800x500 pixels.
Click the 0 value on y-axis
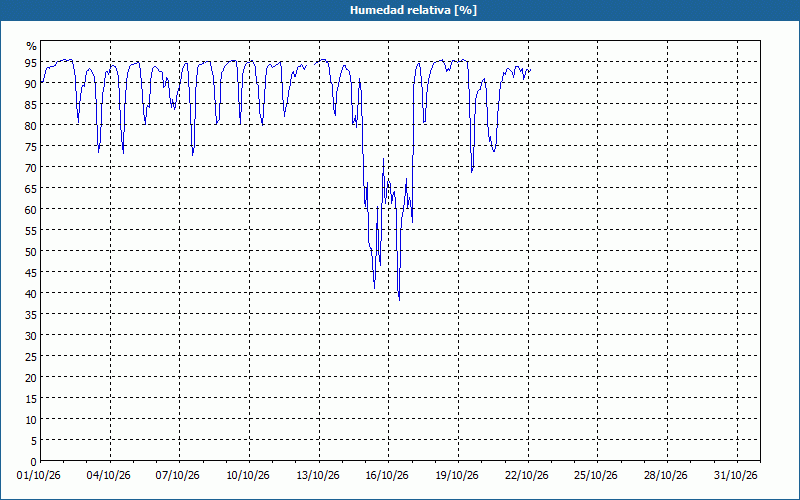tap(34, 462)
